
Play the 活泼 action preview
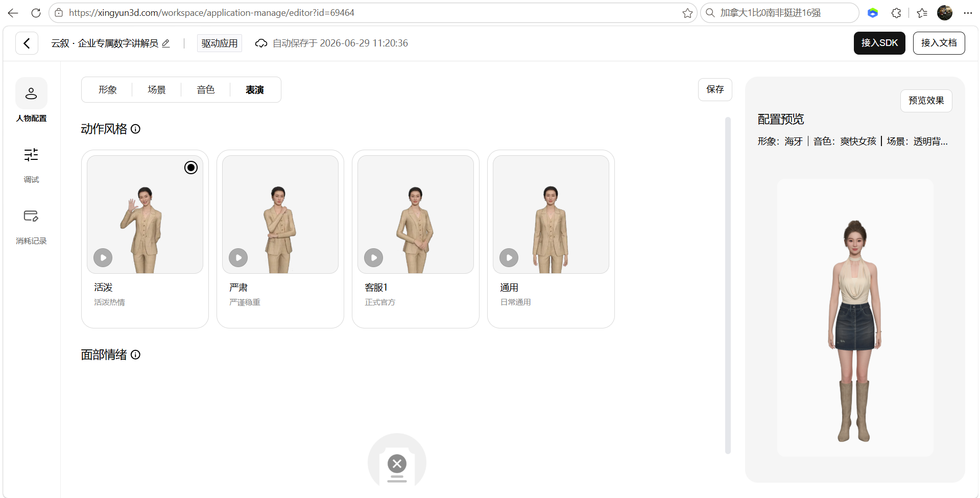pos(103,257)
